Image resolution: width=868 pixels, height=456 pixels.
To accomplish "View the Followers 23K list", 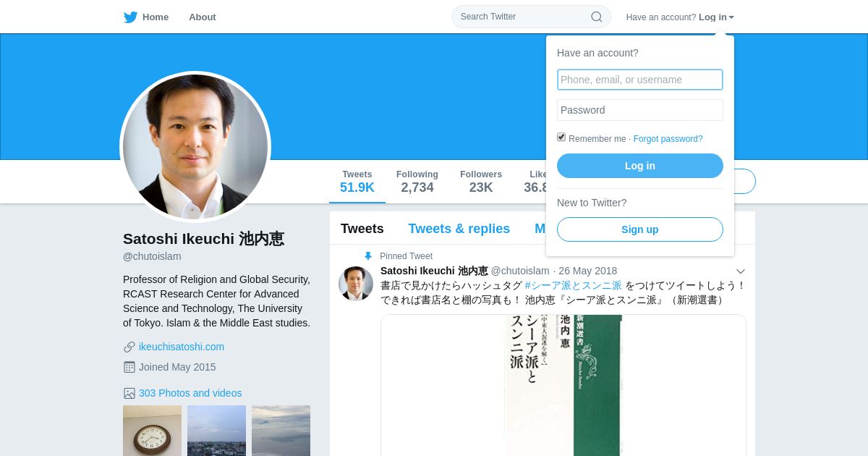I will (481, 182).
